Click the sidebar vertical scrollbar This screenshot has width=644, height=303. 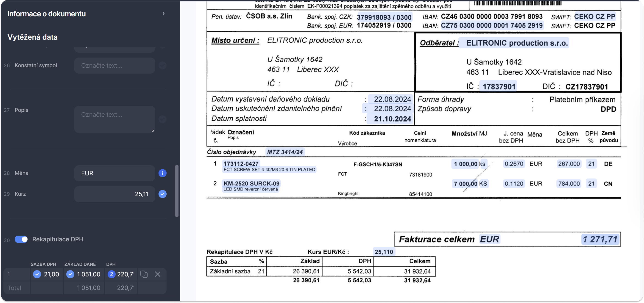pos(177,191)
